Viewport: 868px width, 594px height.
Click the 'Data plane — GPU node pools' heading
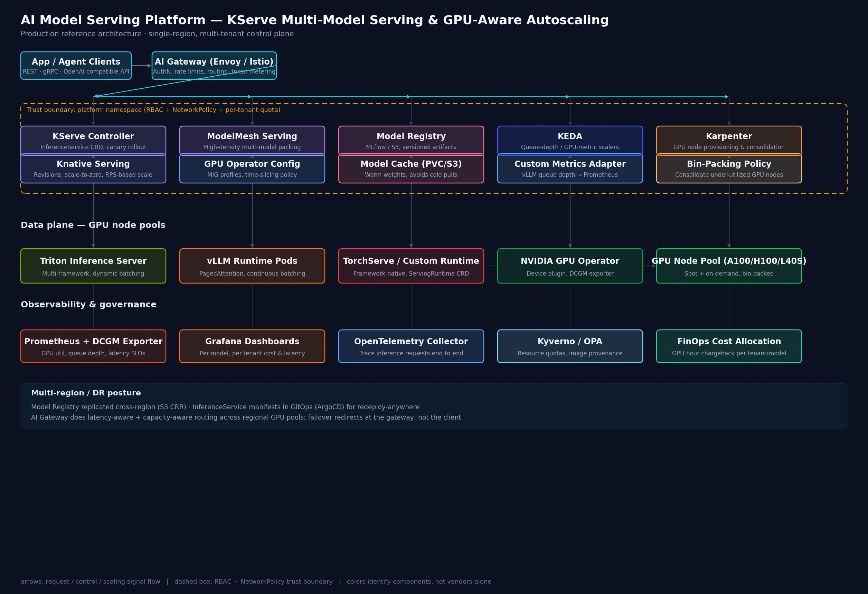[x=93, y=225]
